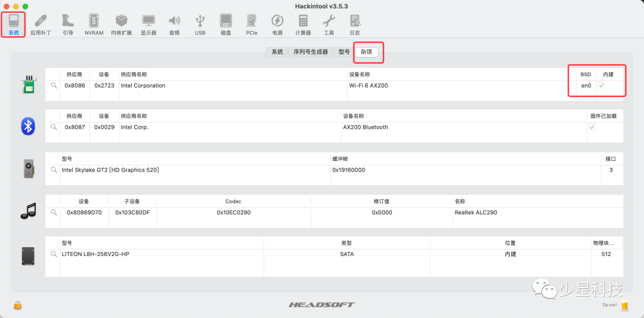Open the NVRAM toolbar section

tap(94, 24)
